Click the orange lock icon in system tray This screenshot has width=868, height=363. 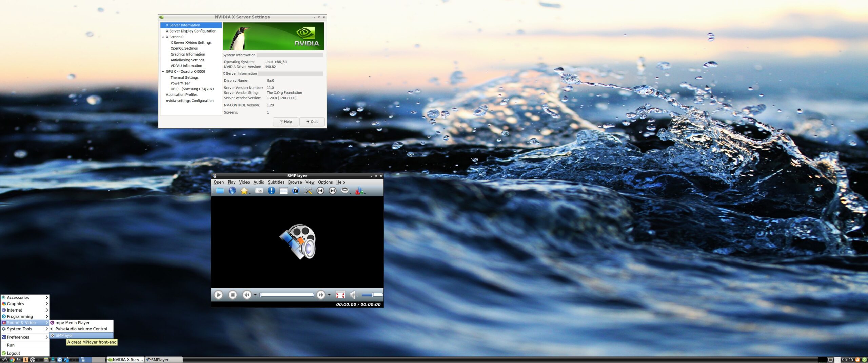click(857, 360)
